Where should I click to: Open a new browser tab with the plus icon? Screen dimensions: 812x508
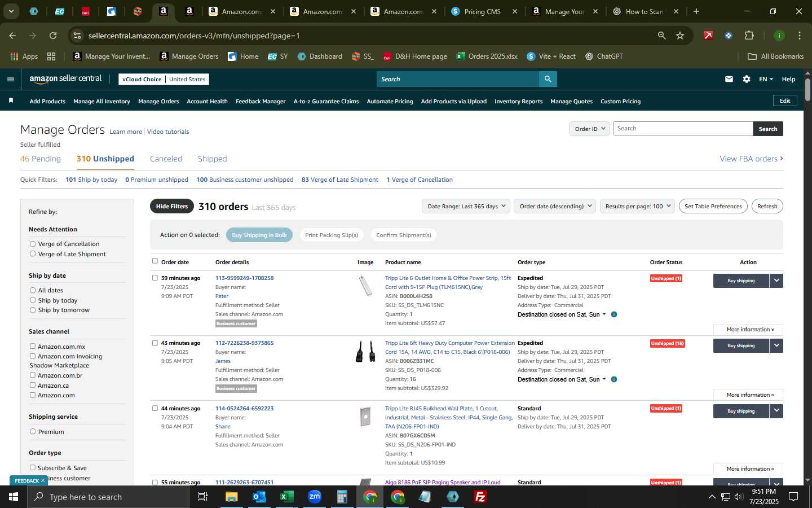click(696, 11)
